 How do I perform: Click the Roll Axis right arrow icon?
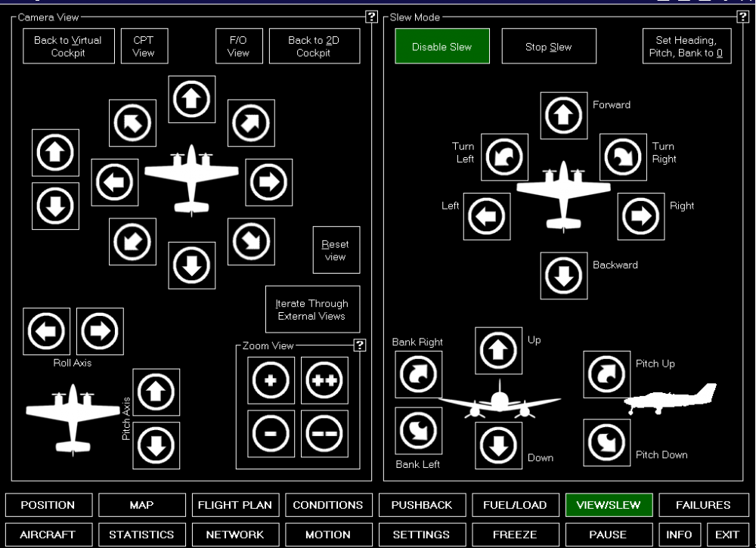[x=99, y=331]
